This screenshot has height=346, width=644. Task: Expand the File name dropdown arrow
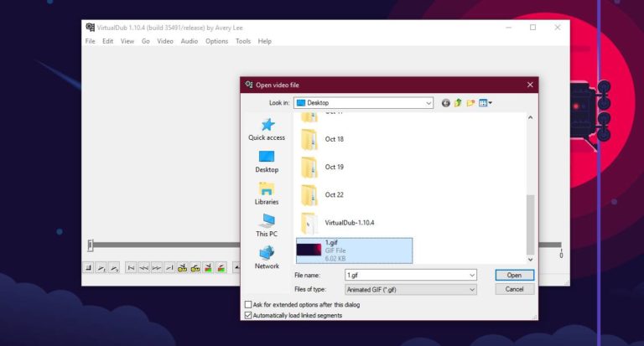(472, 275)
